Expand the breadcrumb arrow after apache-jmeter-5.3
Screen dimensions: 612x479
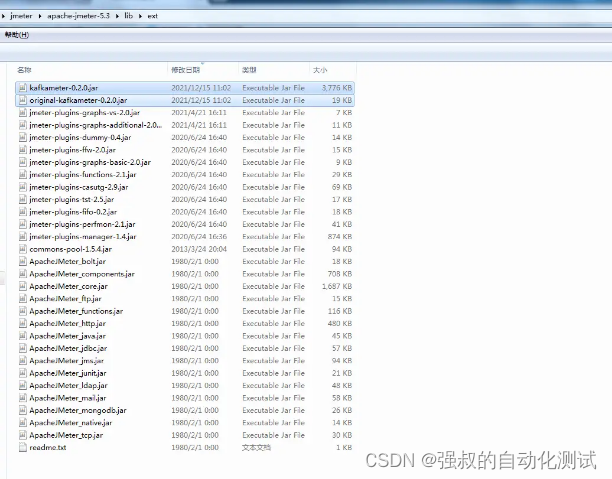[x=117, y=16]
